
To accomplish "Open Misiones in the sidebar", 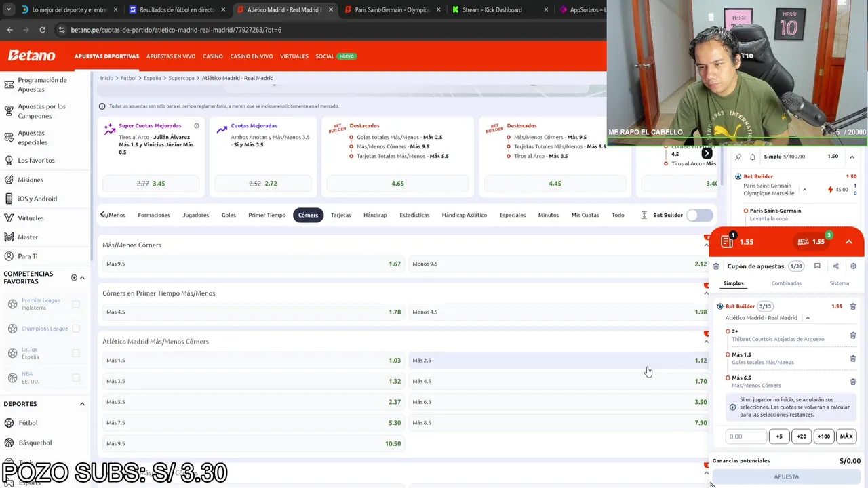I will 31,180.
